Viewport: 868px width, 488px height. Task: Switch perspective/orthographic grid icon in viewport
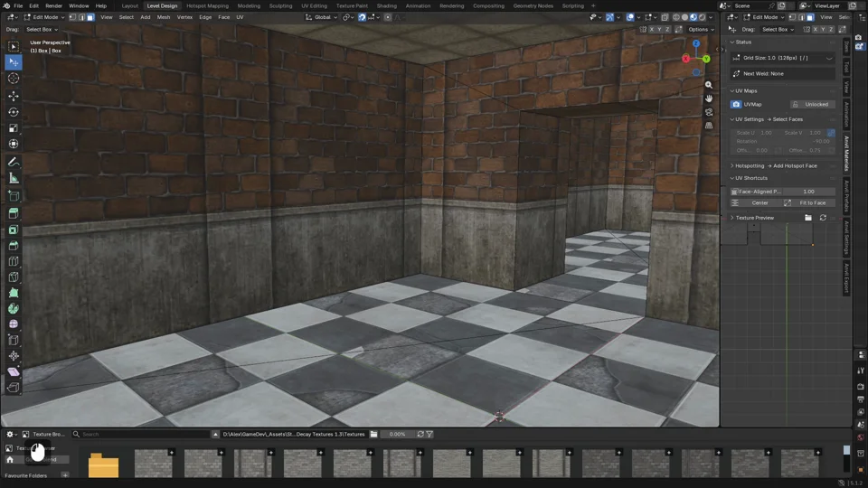click(709, 126)
